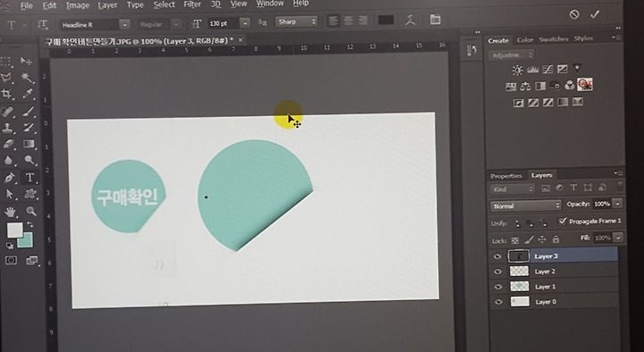Open the blend mode Normal dropdown

(x=525, y=206)
